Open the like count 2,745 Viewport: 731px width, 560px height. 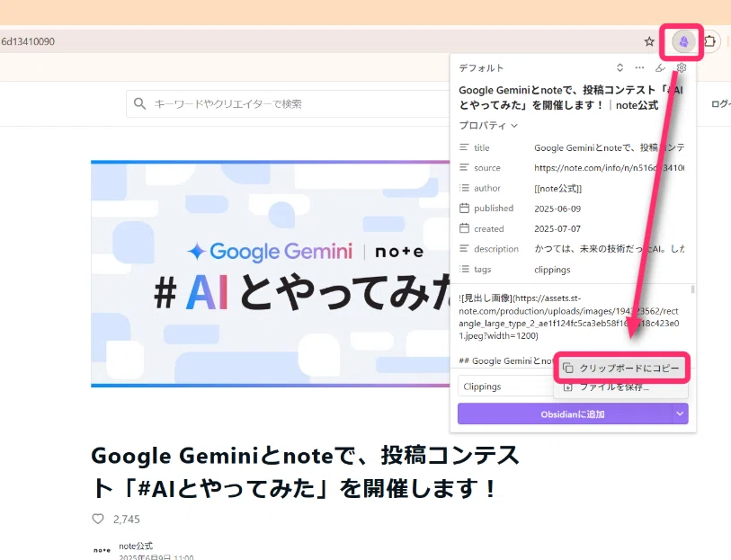(x=127, y=519)
